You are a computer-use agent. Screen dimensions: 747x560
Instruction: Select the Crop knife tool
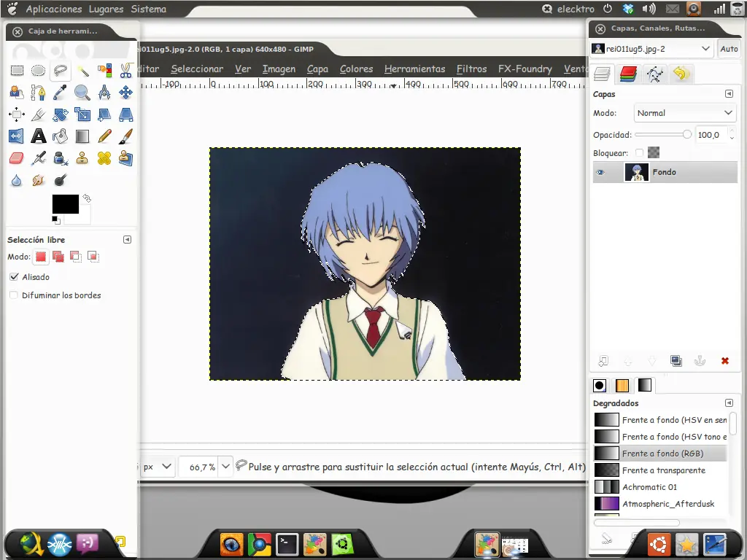tap(38, 114)
